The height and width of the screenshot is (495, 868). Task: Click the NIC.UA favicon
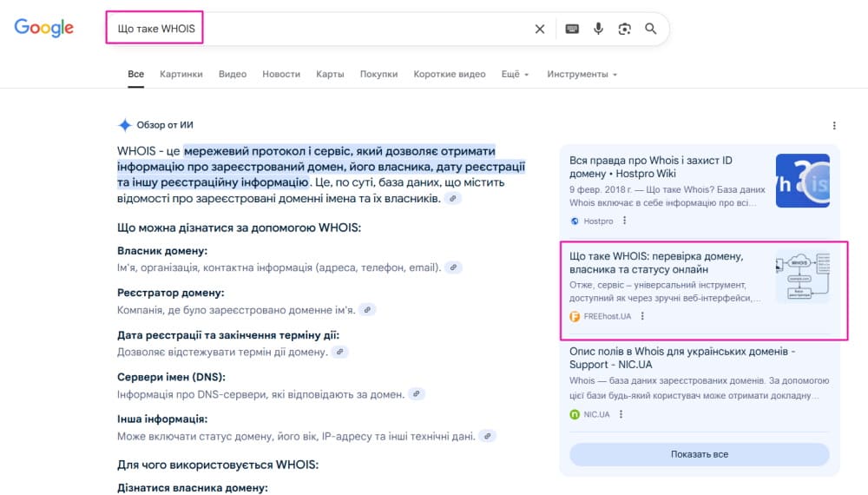[575, 414]
